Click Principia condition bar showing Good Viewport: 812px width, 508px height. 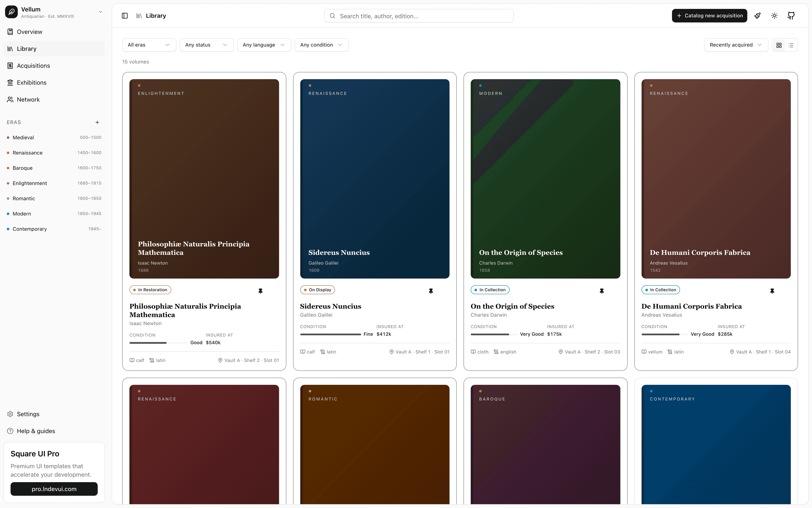click(158, 343)
